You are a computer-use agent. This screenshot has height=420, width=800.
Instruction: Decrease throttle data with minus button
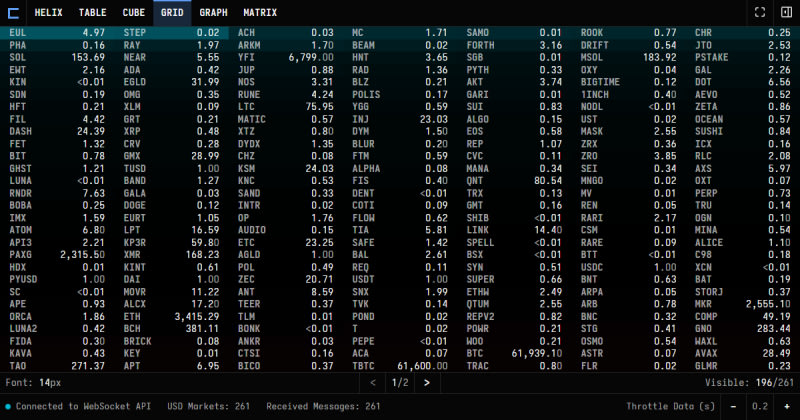click(735, 406)
